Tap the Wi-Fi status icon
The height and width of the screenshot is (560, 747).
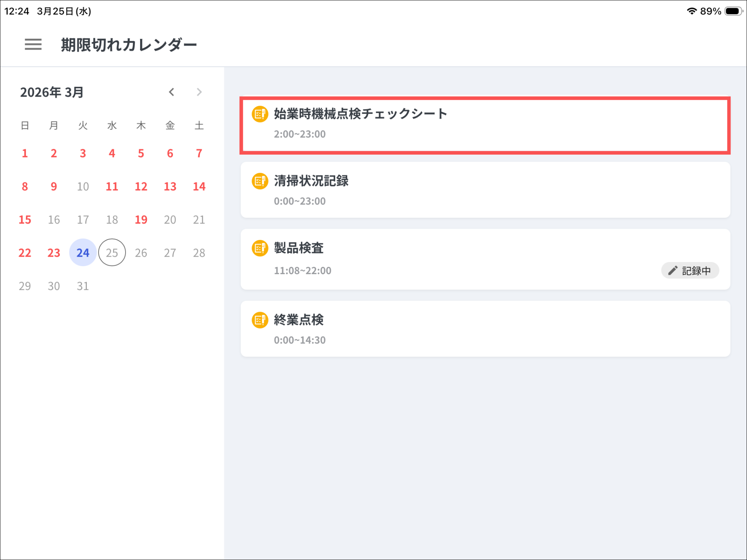point(691,11)
